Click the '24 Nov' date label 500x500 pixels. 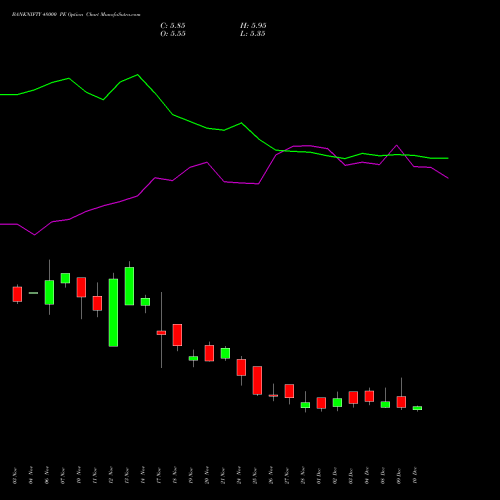tap(239, 475)
